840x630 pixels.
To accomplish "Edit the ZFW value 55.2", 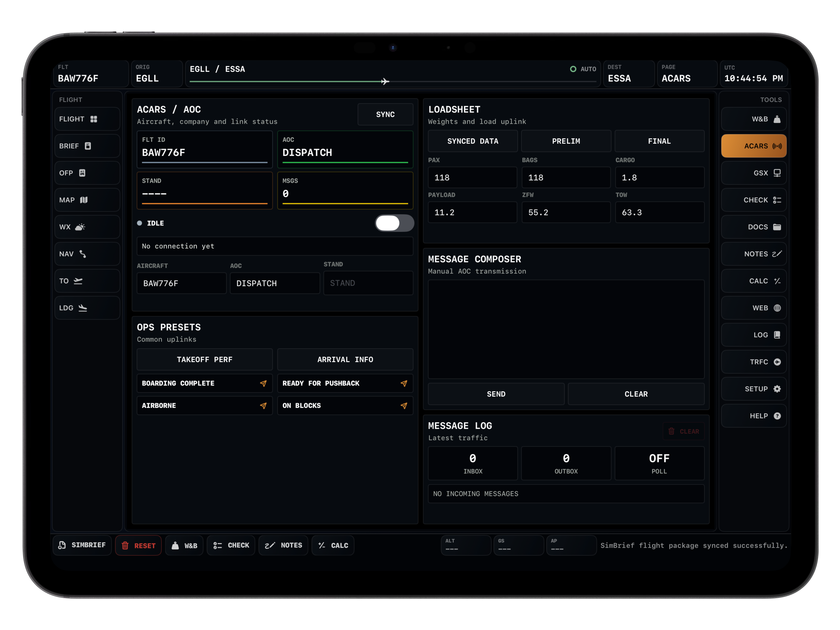I will [566, 212].
